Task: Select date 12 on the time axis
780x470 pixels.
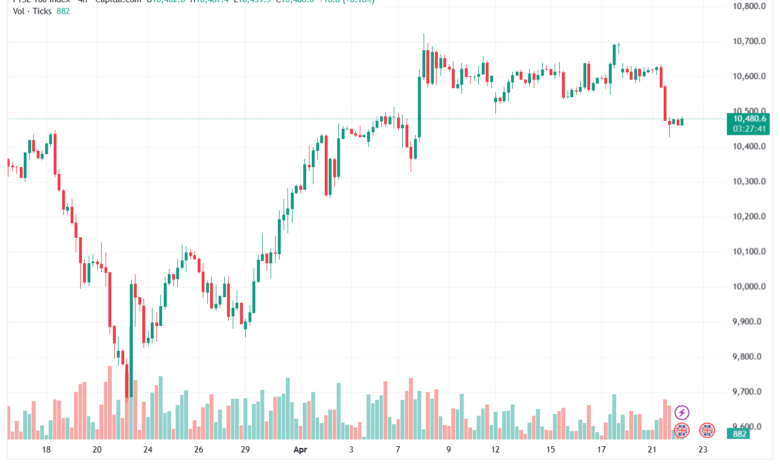Action: pos(495,450)
